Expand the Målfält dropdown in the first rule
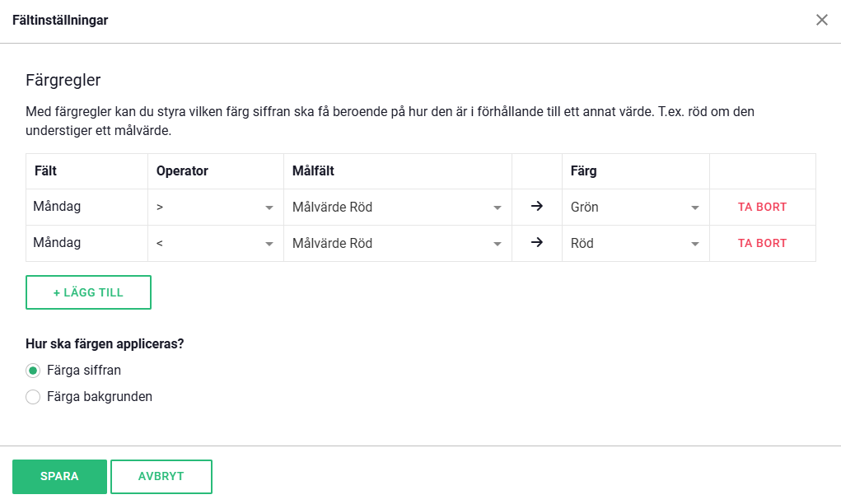Image resolution: width=841 pixels, height=504 pixels. pyautogui.click(x=397, y=208)
